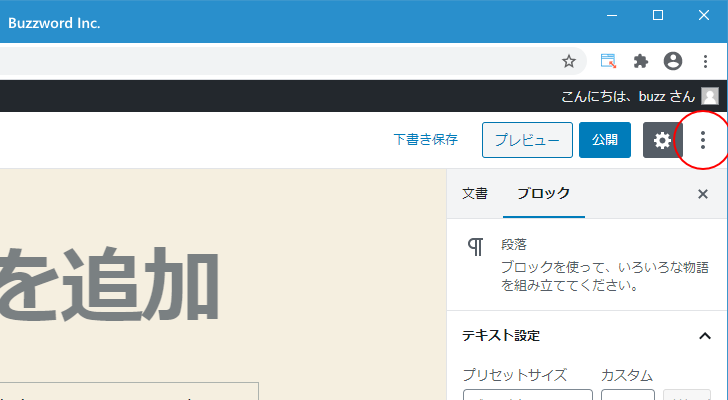This screenshot has width=728, height=400.
Task: Open the Chrome three-dot browser menu
Action: coord(705,61)
